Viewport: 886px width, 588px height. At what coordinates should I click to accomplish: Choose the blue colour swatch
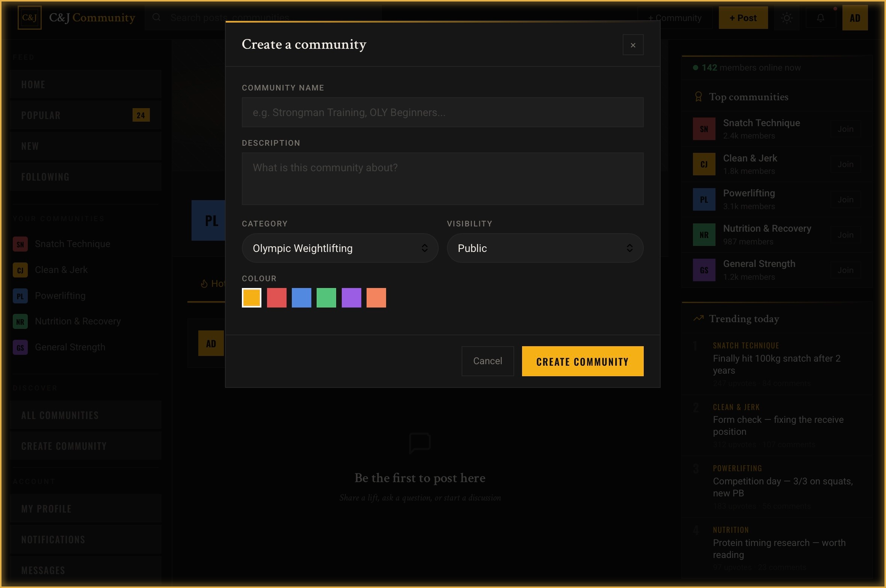point(301,298)
